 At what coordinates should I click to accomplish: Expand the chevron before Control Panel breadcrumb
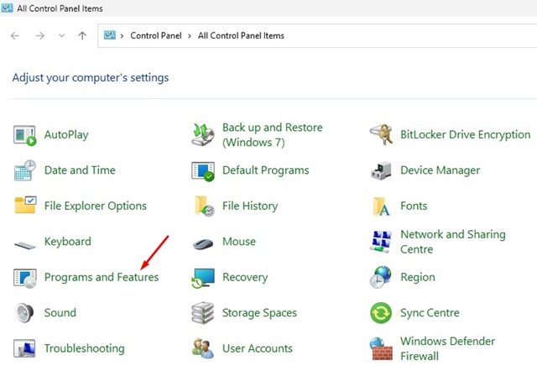point(123,36)
